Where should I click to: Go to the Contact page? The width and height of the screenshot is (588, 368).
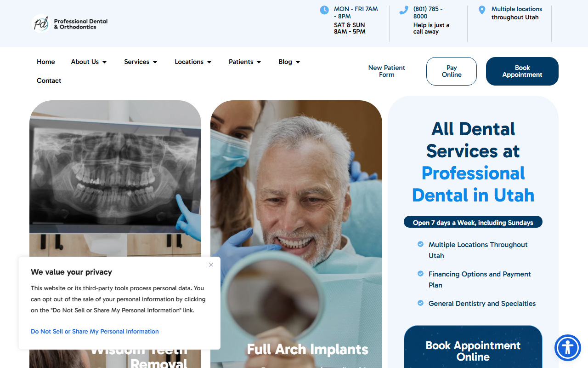click(x=49, y=80)
